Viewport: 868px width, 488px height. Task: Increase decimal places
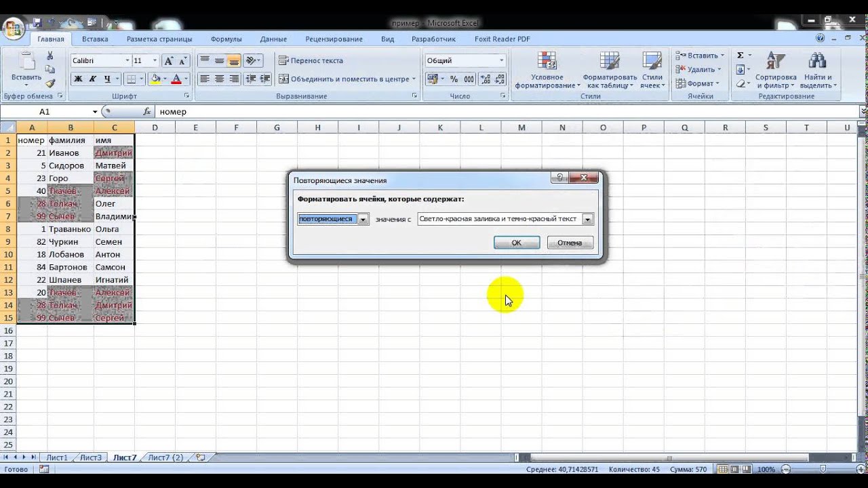pyautogui.click(x=484, y=79)
